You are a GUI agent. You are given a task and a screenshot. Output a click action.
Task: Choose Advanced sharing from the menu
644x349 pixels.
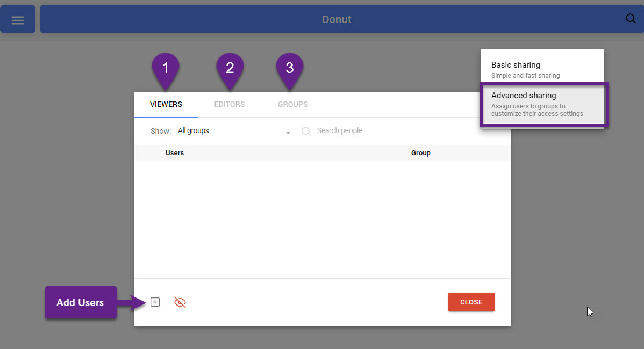pos(543,104)
